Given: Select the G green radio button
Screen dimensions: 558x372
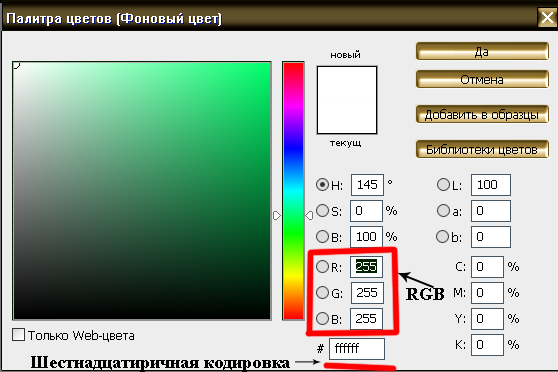Looking at the screenshot, I should click(322, 292).
